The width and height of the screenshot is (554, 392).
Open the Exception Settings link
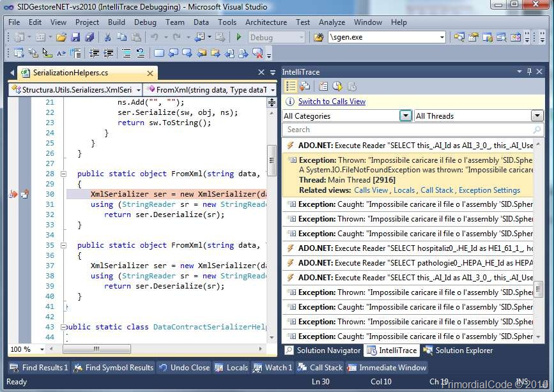489,190
